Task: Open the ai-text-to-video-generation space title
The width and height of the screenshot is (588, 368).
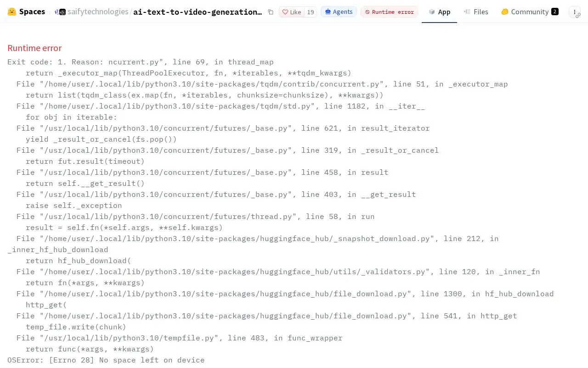Action: tap(198, 12)
